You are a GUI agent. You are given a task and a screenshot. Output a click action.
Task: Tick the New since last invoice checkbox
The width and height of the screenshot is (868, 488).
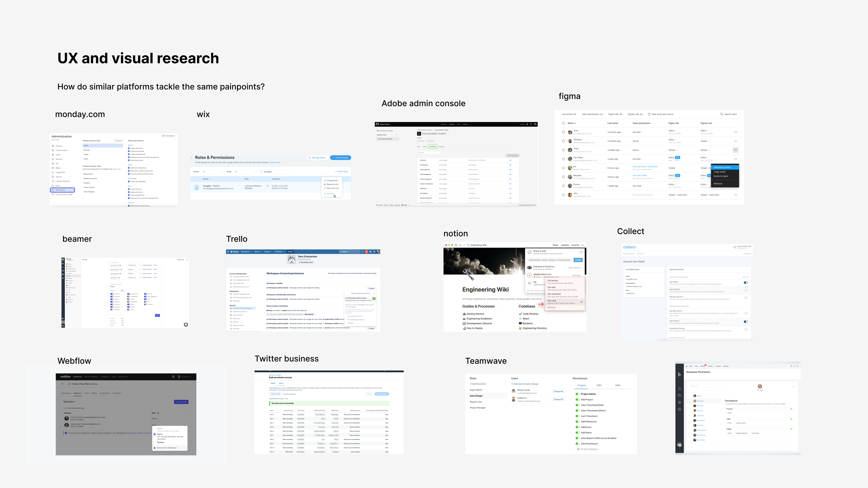pos(649,114)
